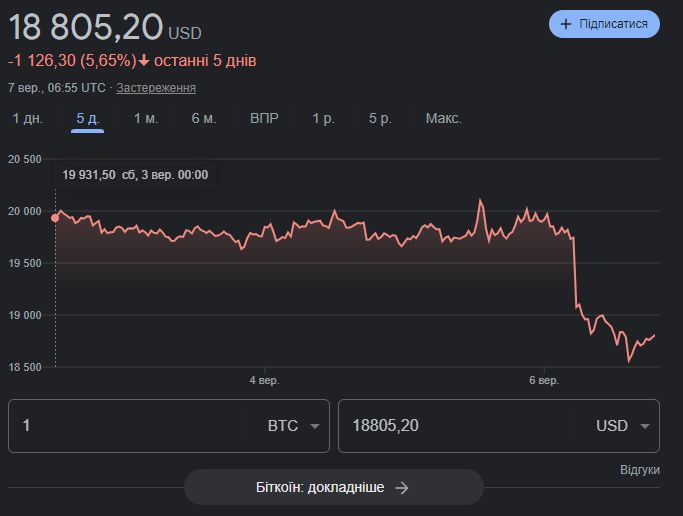Click the 6 вер. axis label
The width and height of the screenshot is (683, 516).
pos(544,381)
